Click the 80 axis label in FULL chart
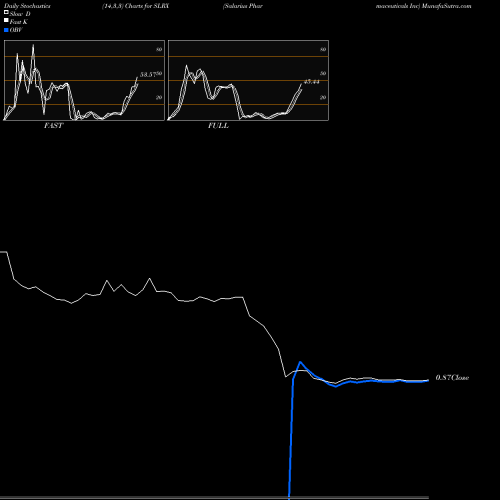This screenshot has width=500, height=500. pyautogui.click(x=323, y=49)
